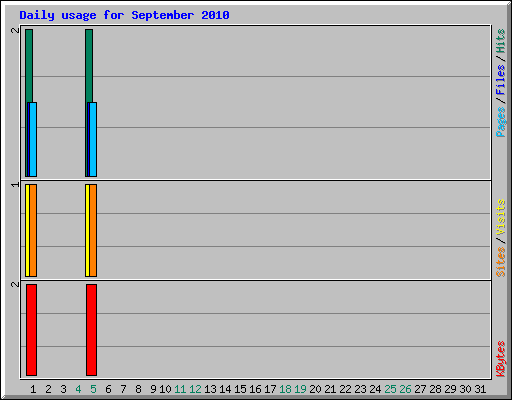The image size is (512, 400).
Task: Click green day label 19
Action: [300, 389]
